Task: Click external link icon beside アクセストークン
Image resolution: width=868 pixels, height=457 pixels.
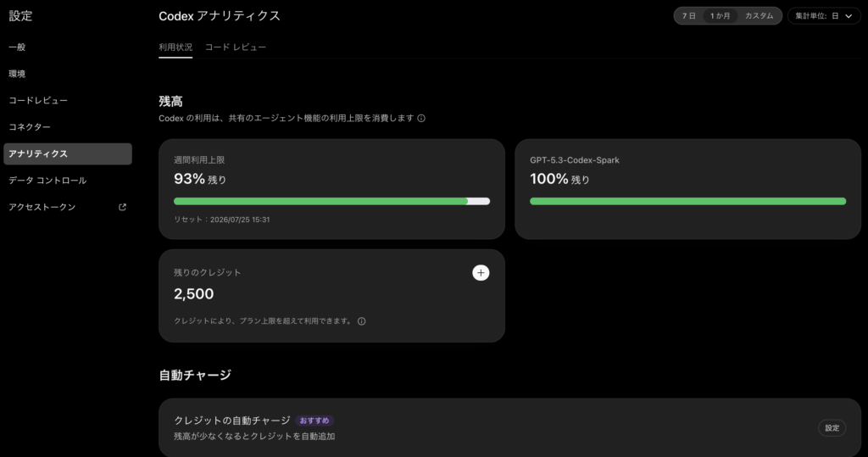Action: click(x=122, y=207)
